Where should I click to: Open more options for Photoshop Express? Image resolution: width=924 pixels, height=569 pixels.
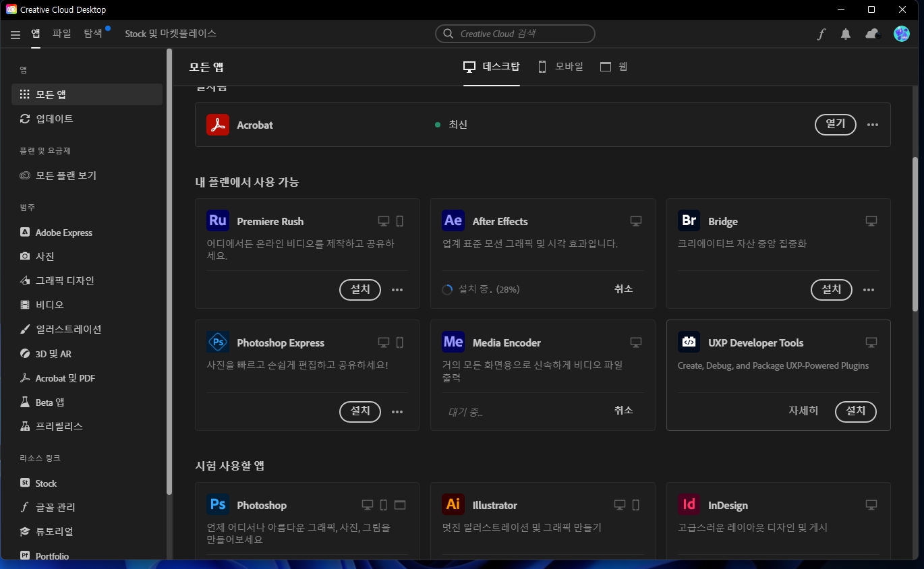397,411
